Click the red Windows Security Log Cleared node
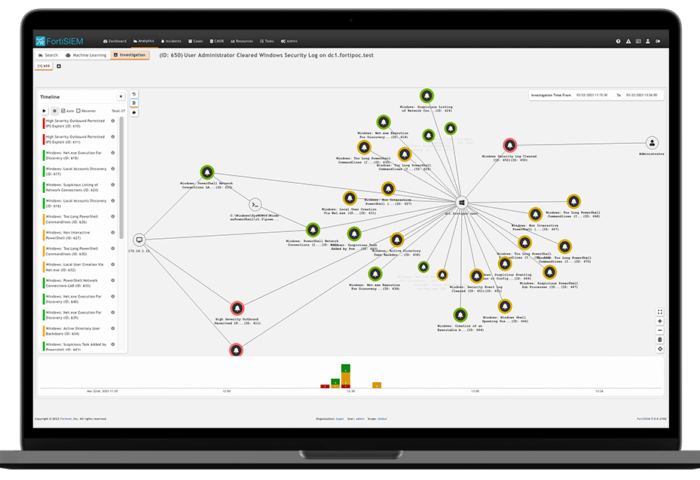 coord(516,145)
